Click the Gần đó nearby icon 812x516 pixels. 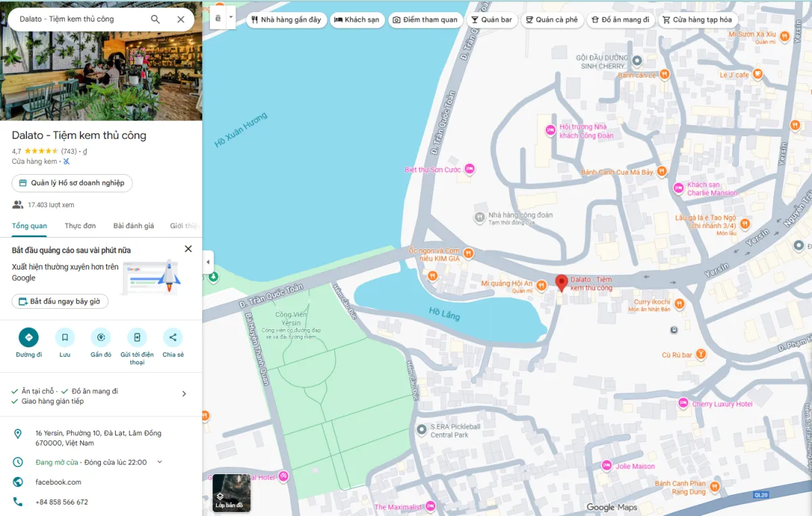[x=101, y=337]
